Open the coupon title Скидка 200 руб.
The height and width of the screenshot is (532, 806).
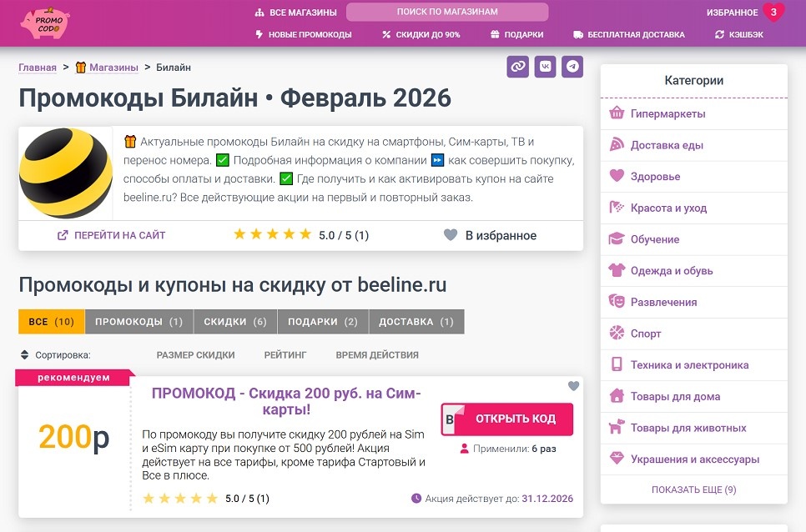click(286, 401)
